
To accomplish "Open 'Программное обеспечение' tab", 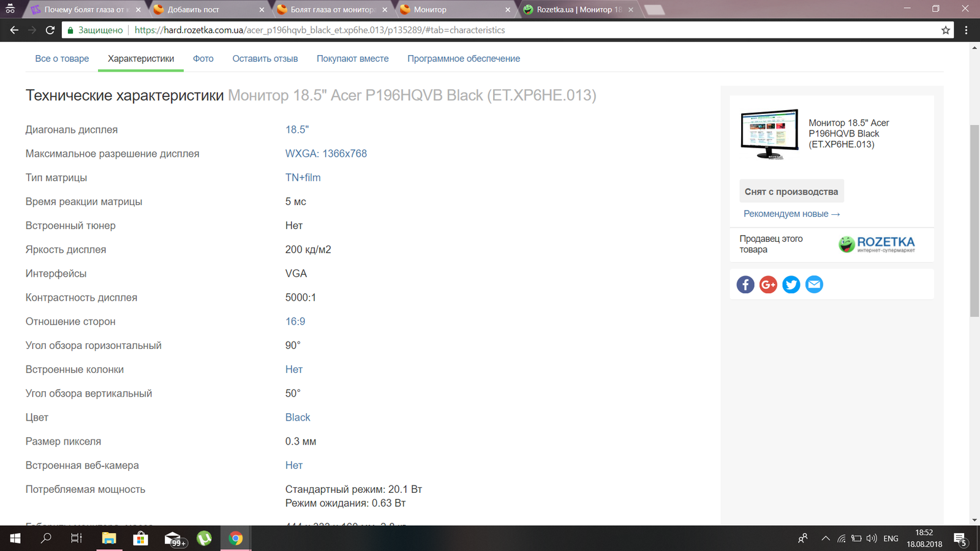I will tap(464, 59).
